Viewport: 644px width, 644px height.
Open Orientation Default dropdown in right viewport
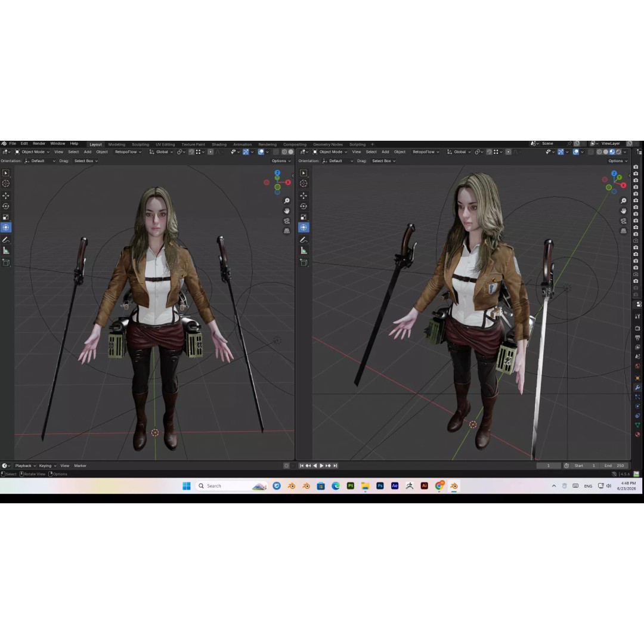tap(338, 161)
